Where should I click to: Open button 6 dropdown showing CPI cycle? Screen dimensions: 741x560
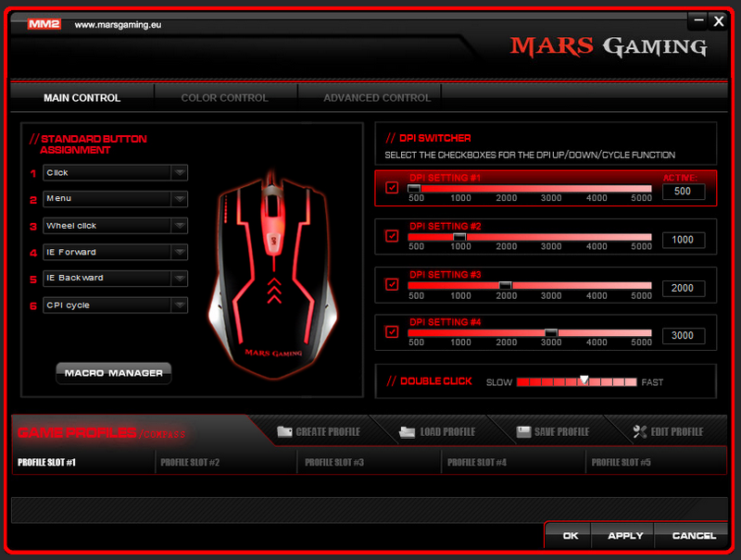coord(115,305)
